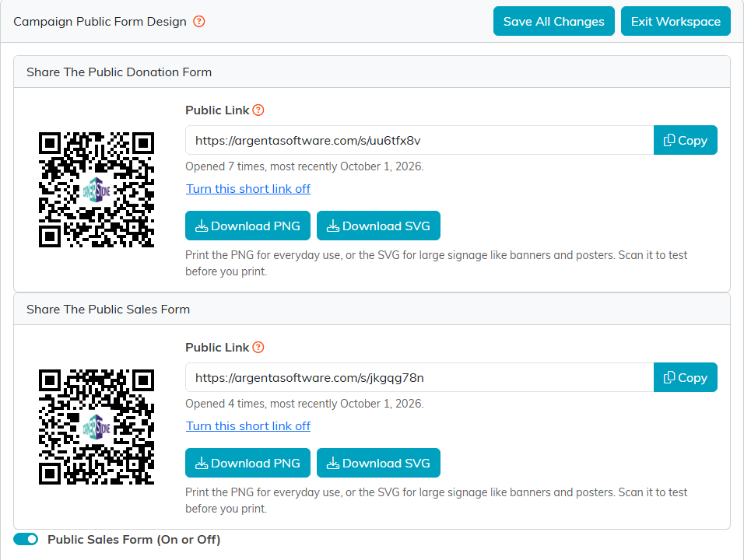
Task: Exit Workspace button
Action: click(x=676, y=21)
